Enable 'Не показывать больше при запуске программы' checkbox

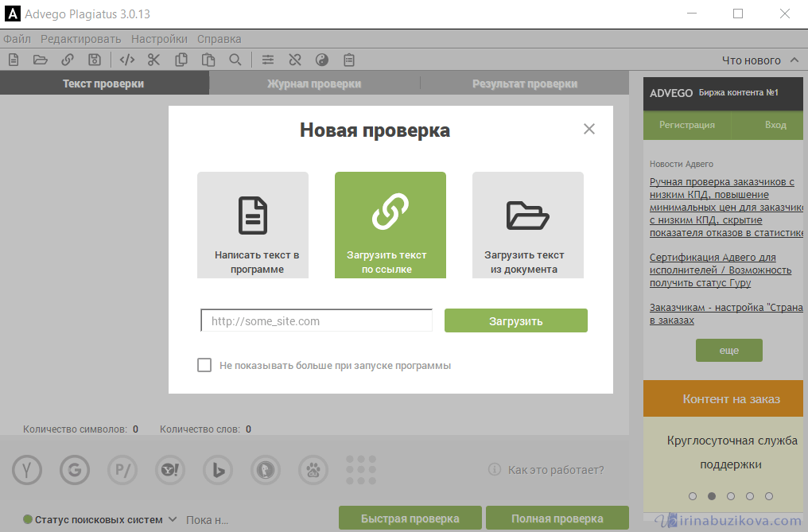pyautogui.click(x=204, y=365)
